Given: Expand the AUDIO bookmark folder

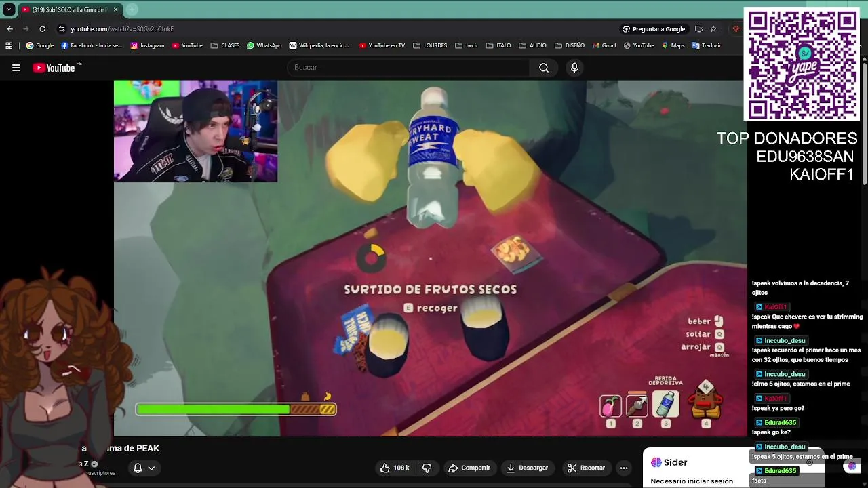Looking at the screenshot, I should (533, 45).
